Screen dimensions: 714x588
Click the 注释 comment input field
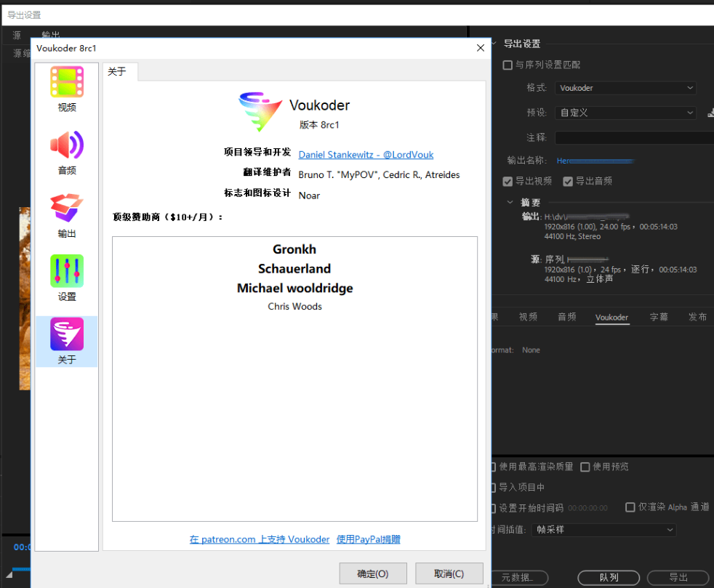pos(634,137)
